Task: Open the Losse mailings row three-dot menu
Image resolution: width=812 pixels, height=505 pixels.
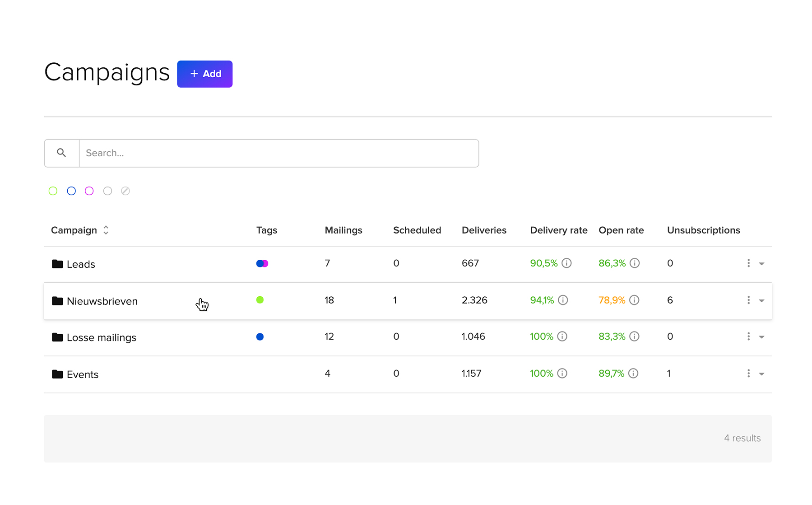Action: click(748, 337)
